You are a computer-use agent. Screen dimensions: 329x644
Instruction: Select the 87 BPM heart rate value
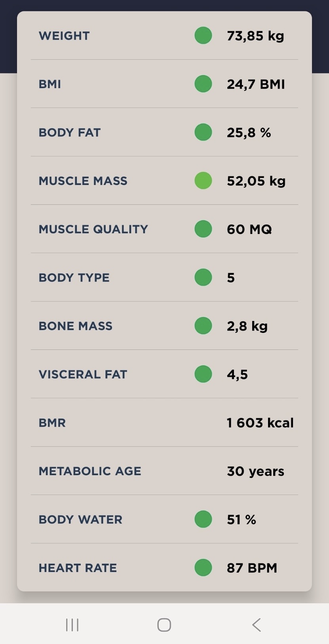(x=252, y=568)
